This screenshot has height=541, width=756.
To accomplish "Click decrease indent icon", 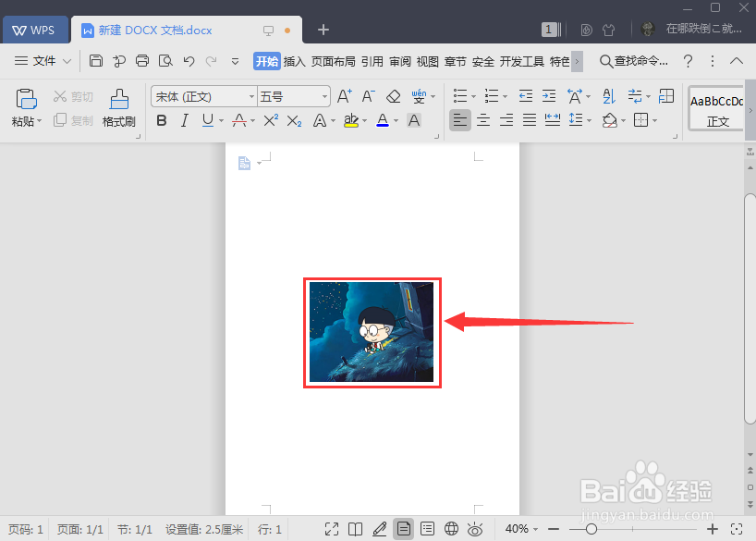I will [526, 96].
